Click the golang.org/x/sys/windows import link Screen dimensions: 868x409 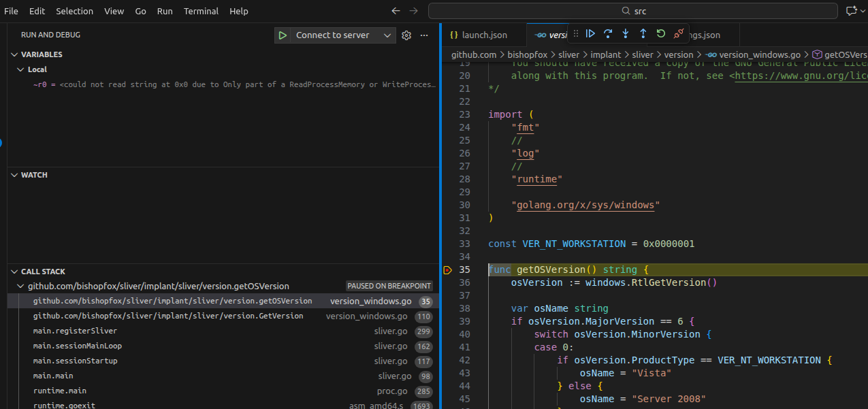pyautogui.click(x=585, y=205)
